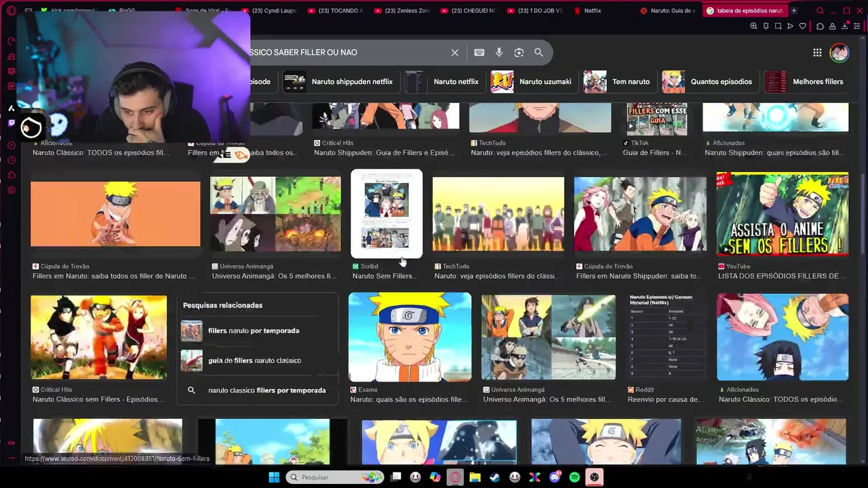Open the downloads panel

click(x=845, y=26)
